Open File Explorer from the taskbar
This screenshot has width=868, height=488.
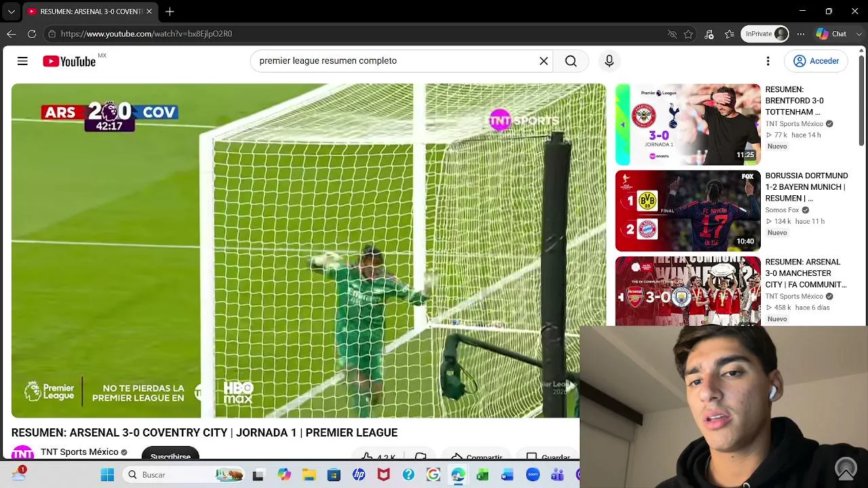(309, 475)
